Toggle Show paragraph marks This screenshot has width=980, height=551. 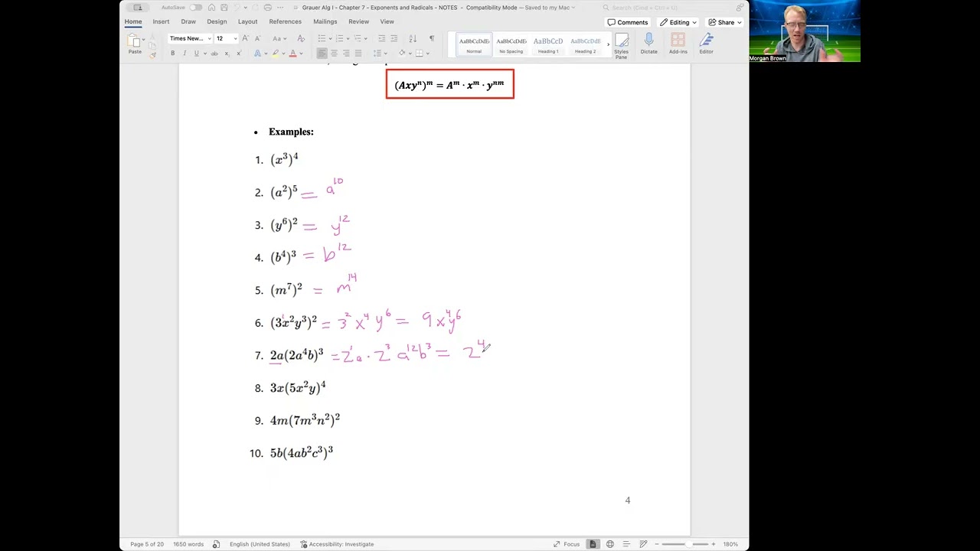(x=431, y=38)
